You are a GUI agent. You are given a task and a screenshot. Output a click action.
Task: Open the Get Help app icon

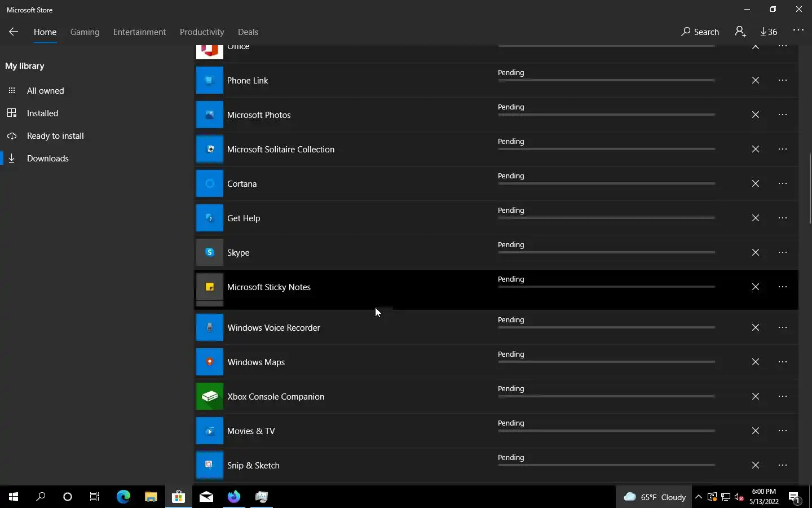[209, 218]
